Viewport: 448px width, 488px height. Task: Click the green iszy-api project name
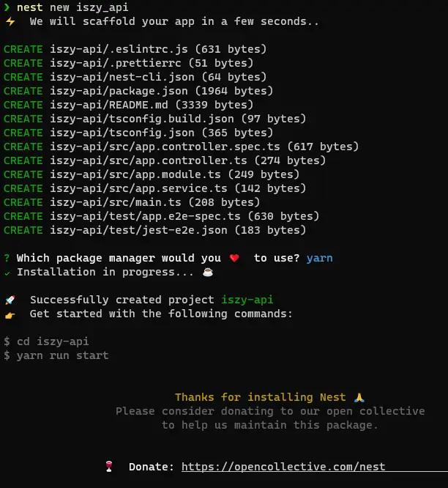247,300
